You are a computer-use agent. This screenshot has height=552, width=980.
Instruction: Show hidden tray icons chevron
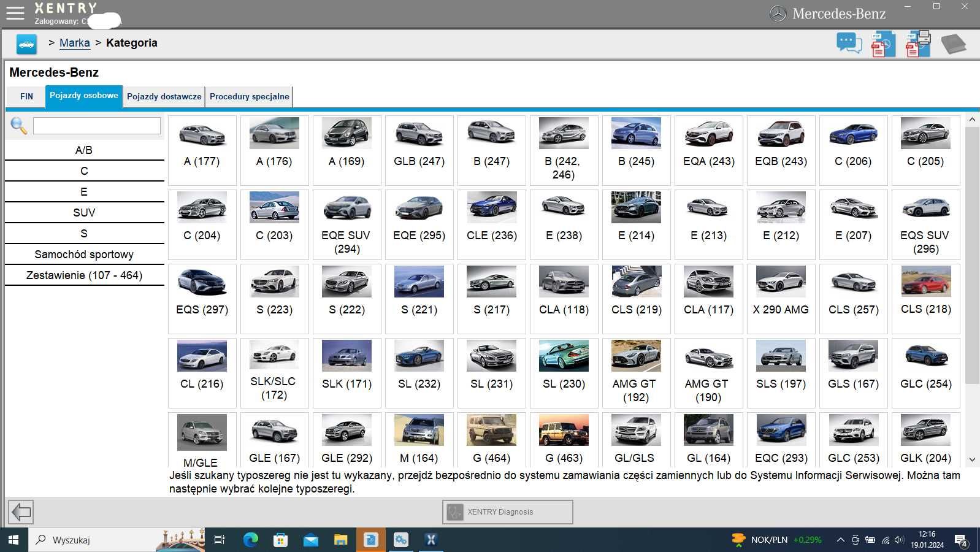pyautogui.click(x=841, y=540)
